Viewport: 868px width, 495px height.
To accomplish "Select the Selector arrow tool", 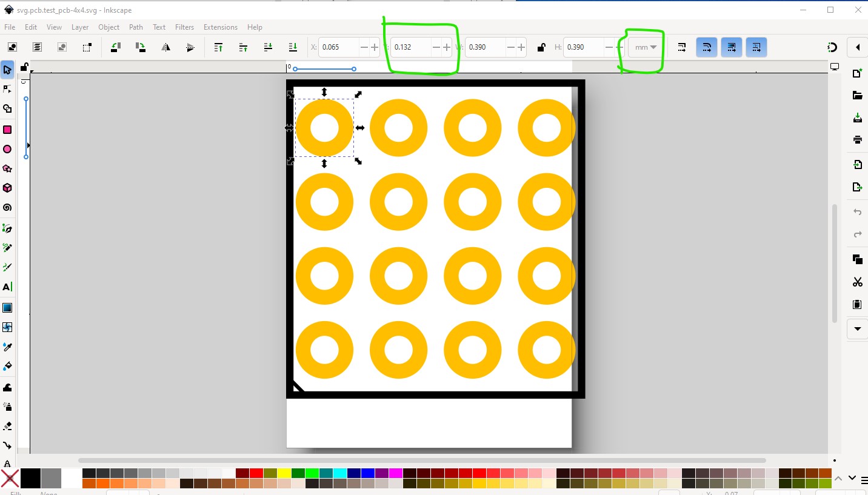I will (7, 70).
